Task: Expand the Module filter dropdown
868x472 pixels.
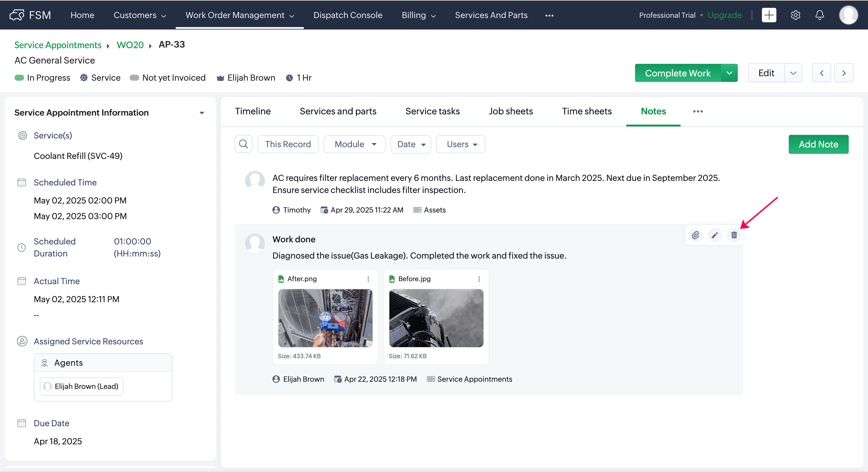Action: [x=354, y=144]
